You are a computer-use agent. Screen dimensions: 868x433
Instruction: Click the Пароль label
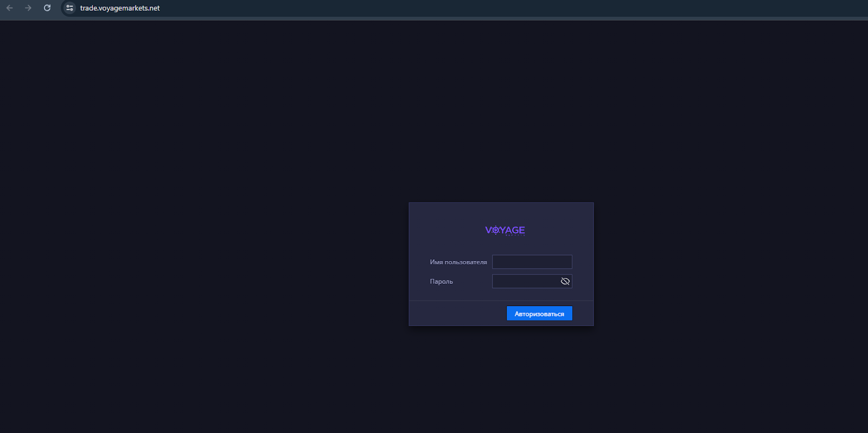pyautogui.click(x=442, y=282)
